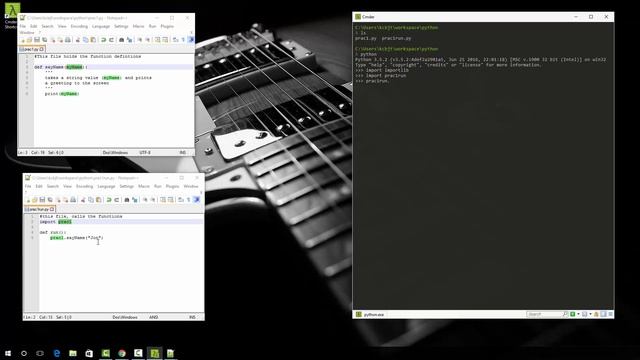This screenshot has width=640, height=360.
Task: Open Windows Start menu
Action: pyautogui.click(x=8, y=353)
